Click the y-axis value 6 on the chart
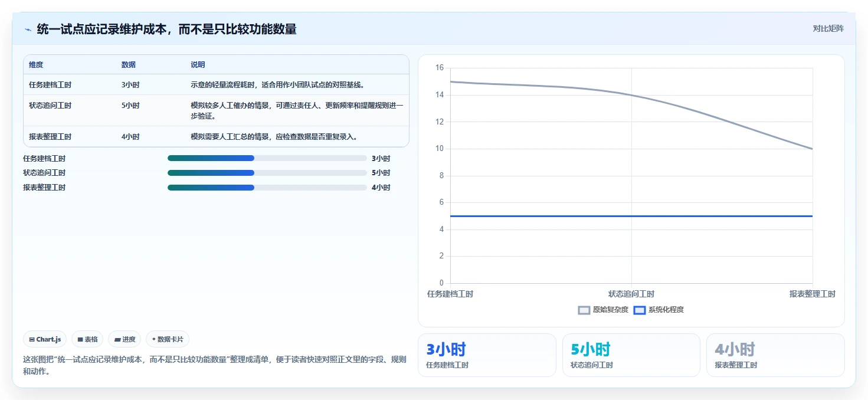This screenshot has width=868, height=400. (x=441, y=202)
